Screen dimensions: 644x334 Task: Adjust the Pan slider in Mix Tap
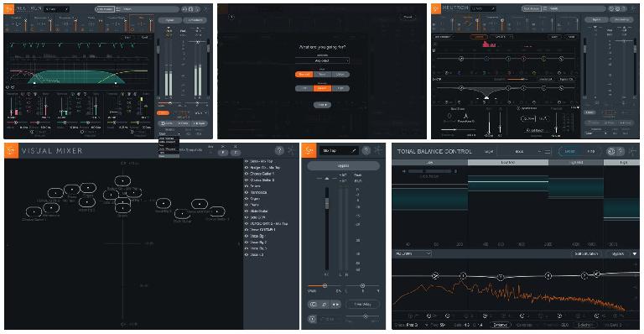click(362, 285)
